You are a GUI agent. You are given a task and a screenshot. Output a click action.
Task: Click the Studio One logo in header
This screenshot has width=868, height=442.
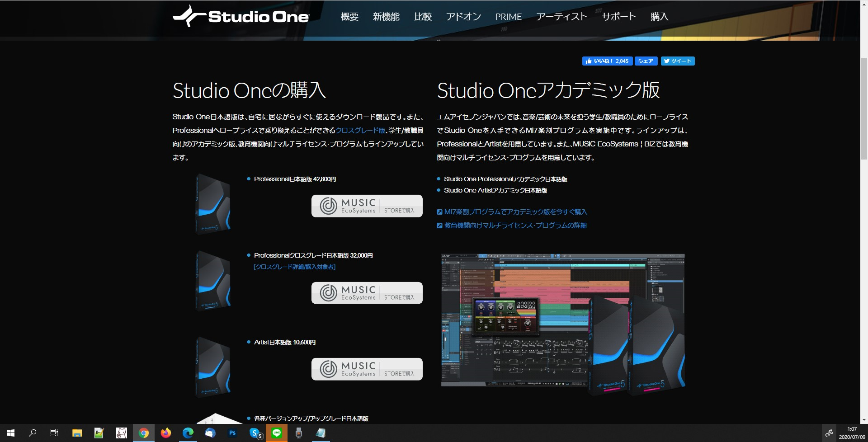[x=241, y=16]
